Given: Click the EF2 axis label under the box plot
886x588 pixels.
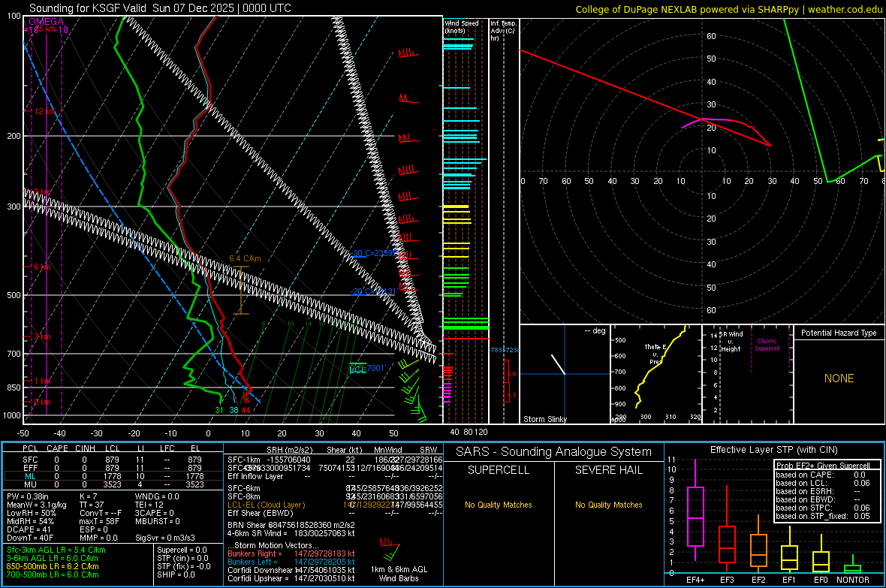Looking at the screenshot, I should click(758, 580).
